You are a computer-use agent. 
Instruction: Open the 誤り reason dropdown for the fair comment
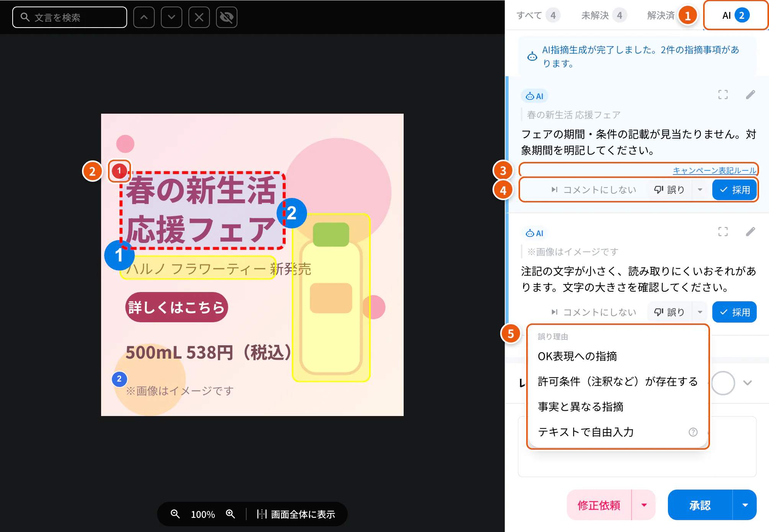click(x=700, y=190)
